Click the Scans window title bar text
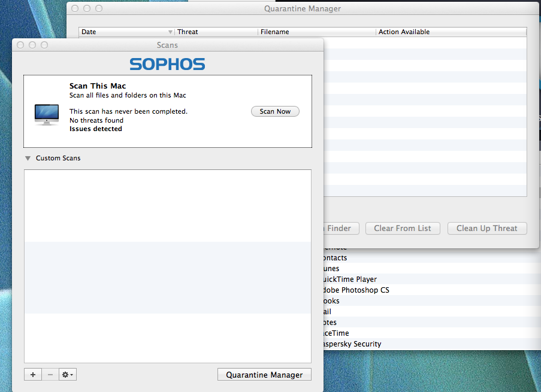Image resolution: width=541 pixels, height=392 pixels. [x=167, y=45]
